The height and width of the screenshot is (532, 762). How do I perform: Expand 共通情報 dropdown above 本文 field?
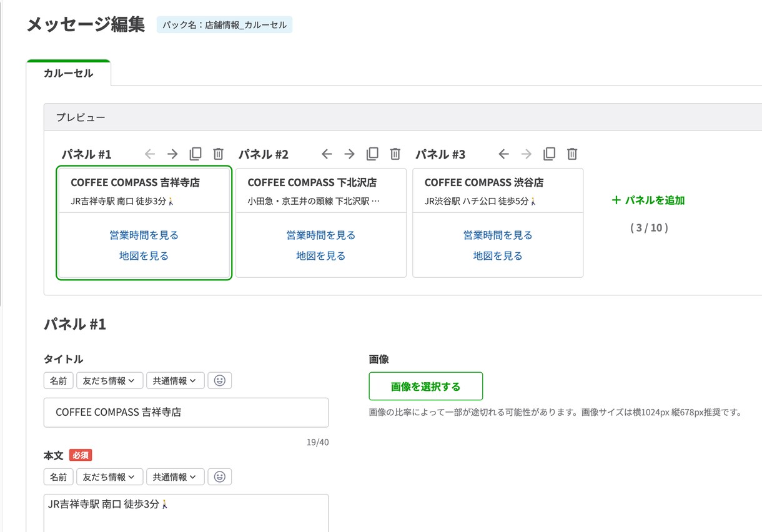(x=176, y=476)
